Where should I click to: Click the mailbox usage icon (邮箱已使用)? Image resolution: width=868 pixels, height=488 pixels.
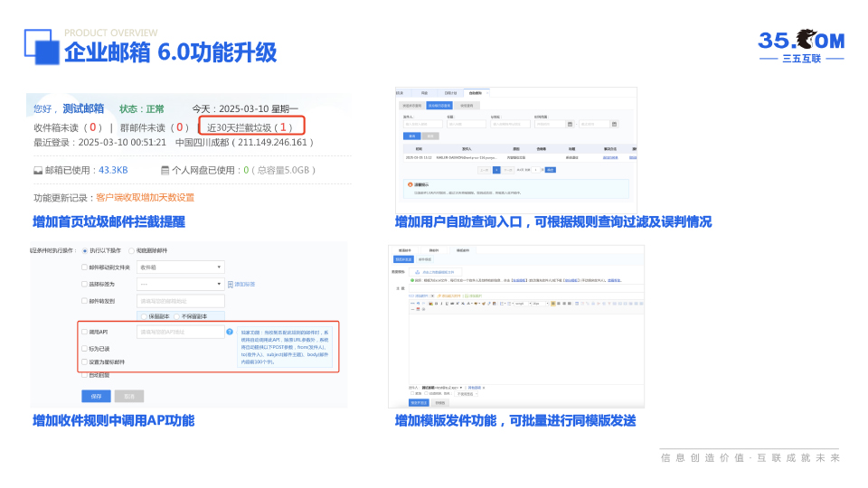point(38,170)
